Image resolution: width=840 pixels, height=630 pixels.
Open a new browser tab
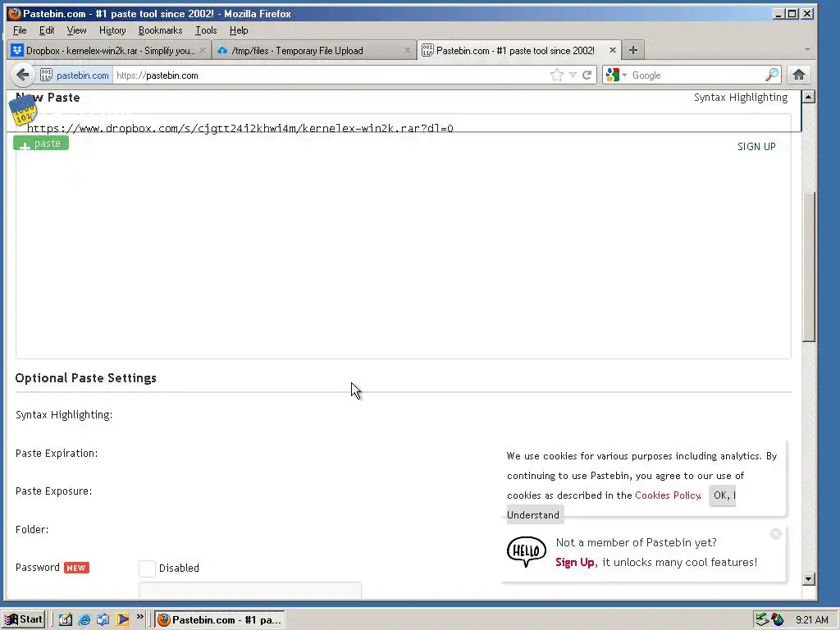[632, 50]
